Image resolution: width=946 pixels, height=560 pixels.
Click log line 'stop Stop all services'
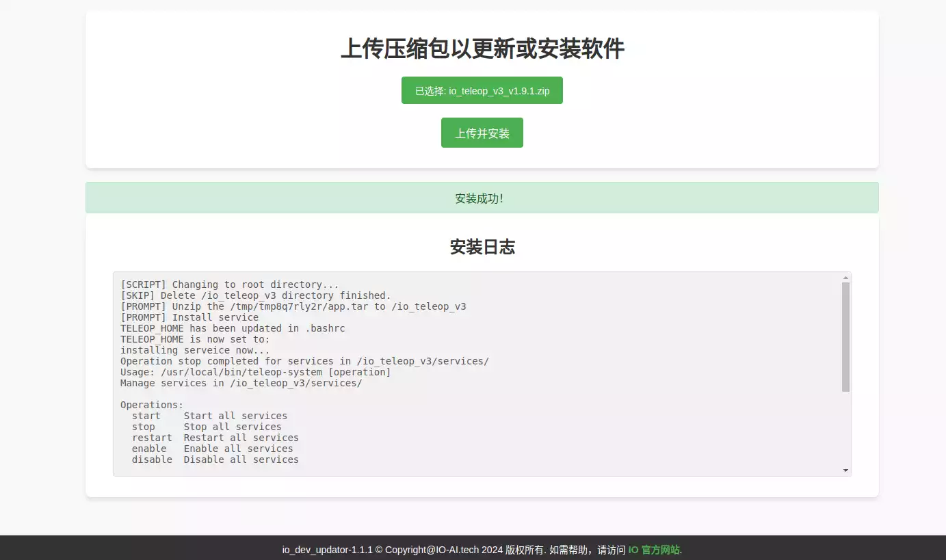click(207, 427)
